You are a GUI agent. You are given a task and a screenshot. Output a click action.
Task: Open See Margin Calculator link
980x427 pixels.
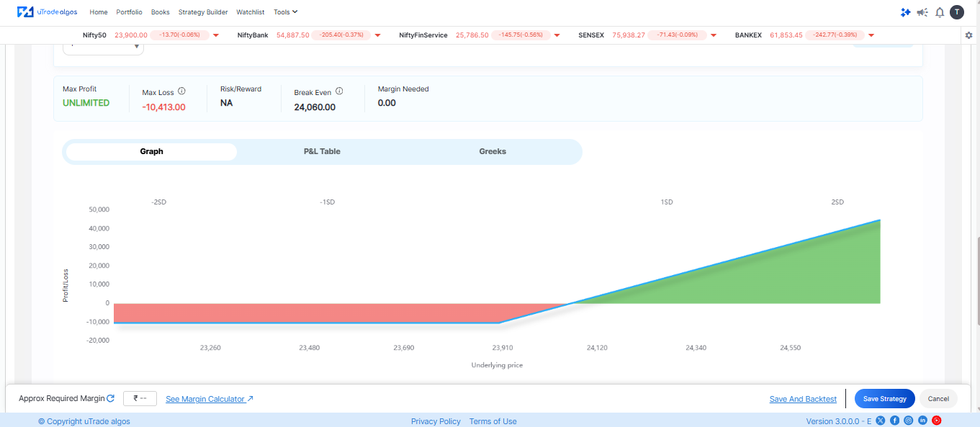point(210,399)
